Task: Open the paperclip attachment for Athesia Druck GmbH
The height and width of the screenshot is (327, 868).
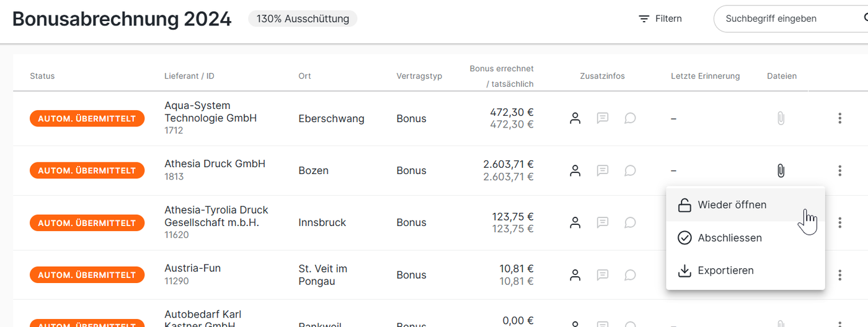Action: coord(781,170)
